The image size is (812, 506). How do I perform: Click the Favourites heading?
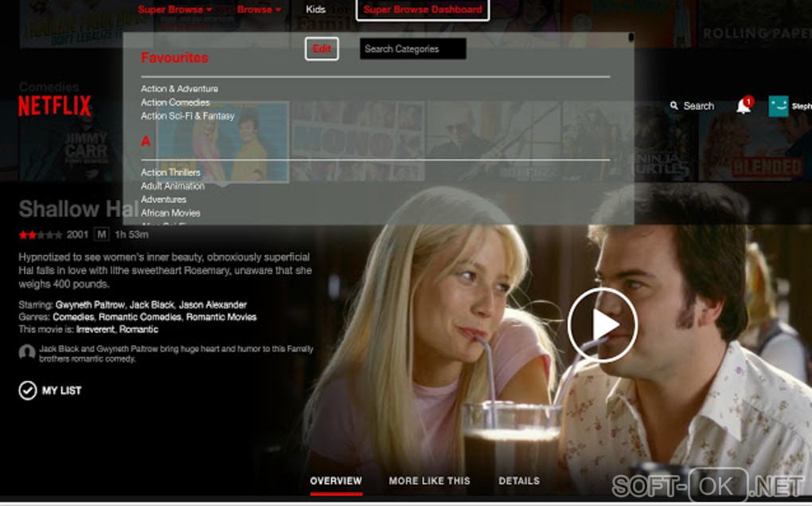174,57
